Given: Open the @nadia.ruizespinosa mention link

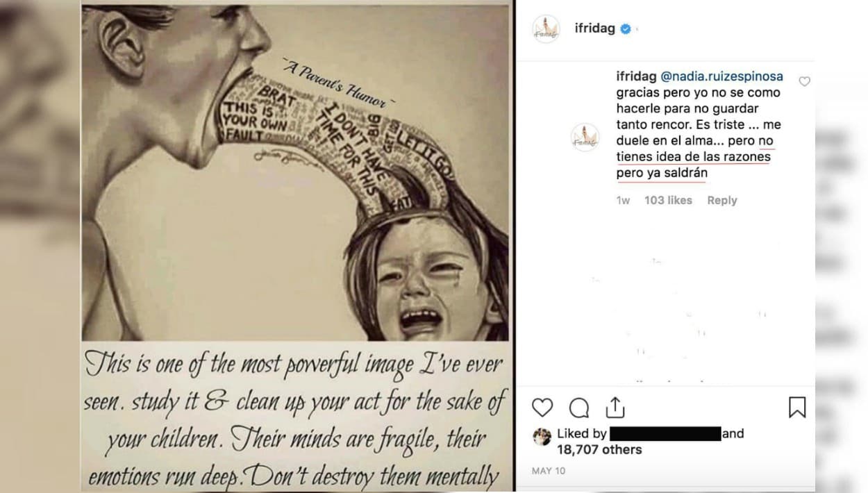Looking at the screenshot, I should point(722,76).
